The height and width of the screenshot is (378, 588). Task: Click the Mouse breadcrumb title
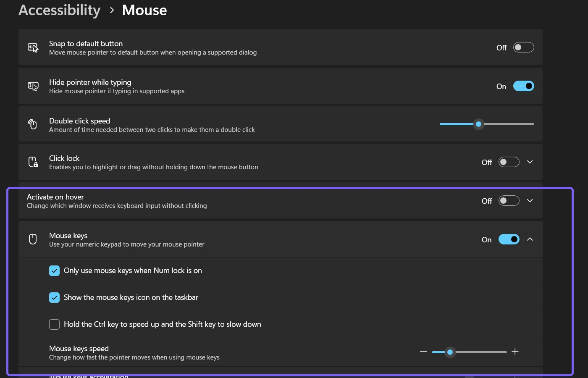click(x=144, y=10)
